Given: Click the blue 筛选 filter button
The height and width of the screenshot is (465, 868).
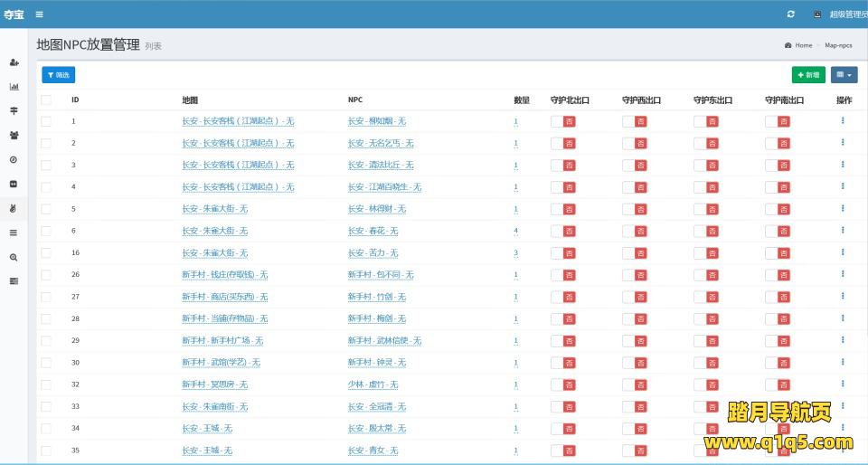Looking at the screenshot, I should 58,75.
